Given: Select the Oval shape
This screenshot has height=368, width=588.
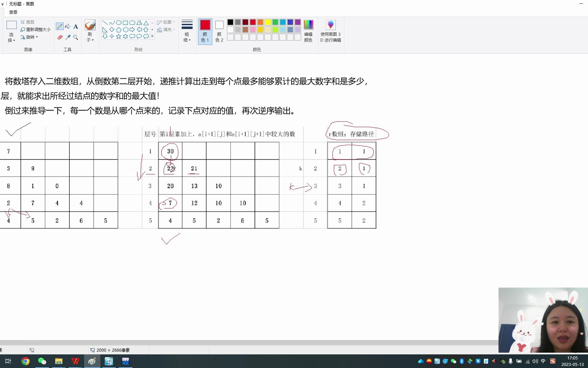Looking at the screenshot, I should (x=118, y=22).
